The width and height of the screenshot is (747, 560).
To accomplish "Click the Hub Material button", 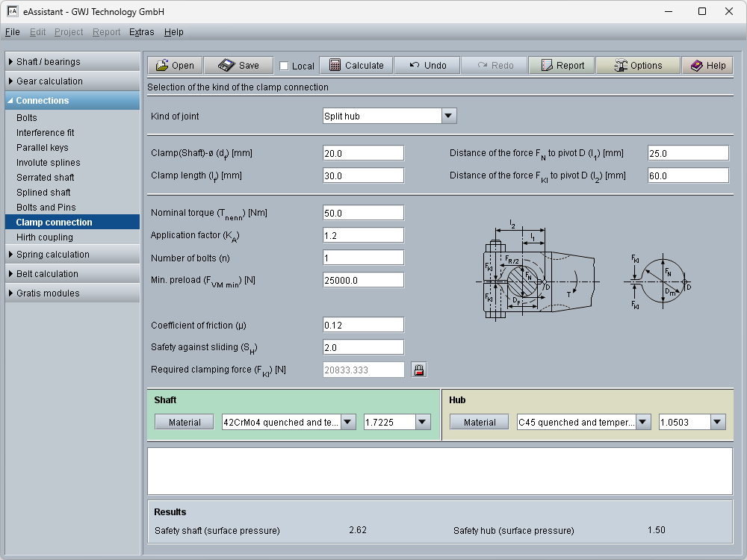I will click(x=479, y=422).
